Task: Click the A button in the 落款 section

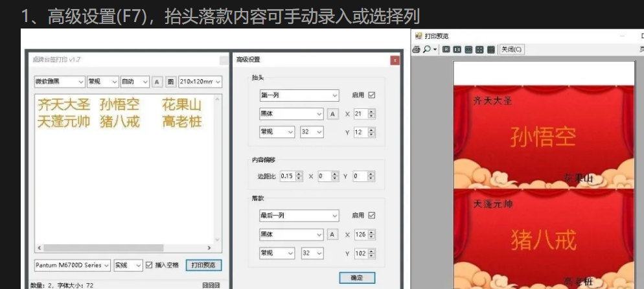Action: pos(332,235)
